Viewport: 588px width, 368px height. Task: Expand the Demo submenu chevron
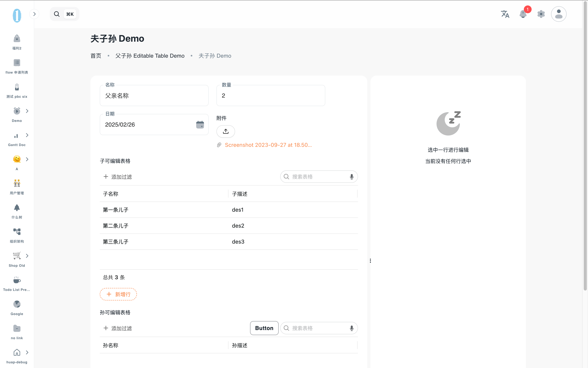27,111
